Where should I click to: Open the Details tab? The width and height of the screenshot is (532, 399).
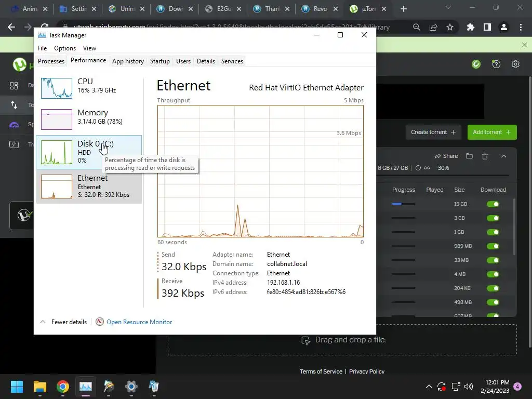[x=206, y=61]
